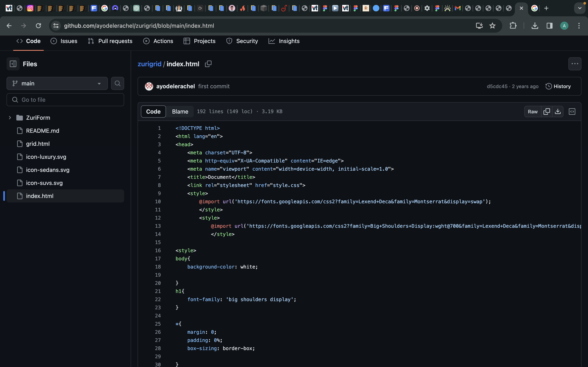The image size is (588, 367).
Task: Click the Raw button
Action: pyautogui.click(x=533, y=111)
